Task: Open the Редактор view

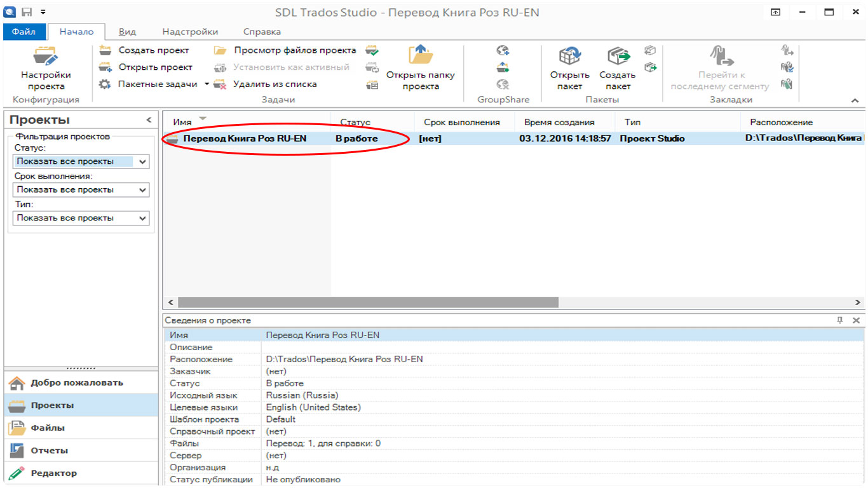Action: click(81, 473)
